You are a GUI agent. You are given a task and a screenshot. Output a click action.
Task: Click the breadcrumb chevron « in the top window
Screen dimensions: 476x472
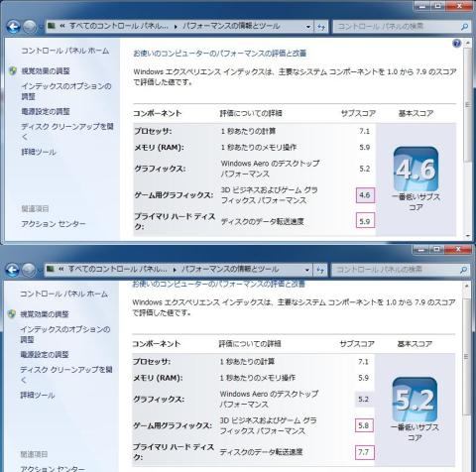tap(62, 26)
